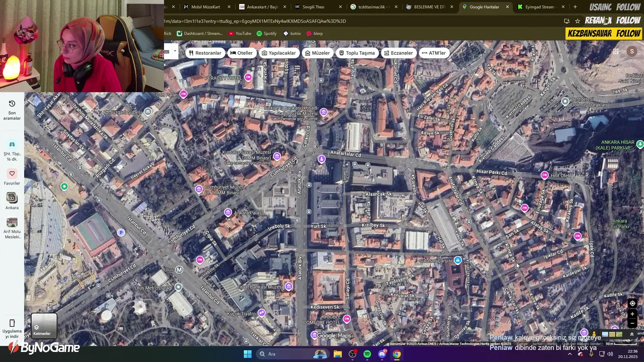The image size is (644, 362).
Task: Open the blerp bookmark
Action: [314, 34]
